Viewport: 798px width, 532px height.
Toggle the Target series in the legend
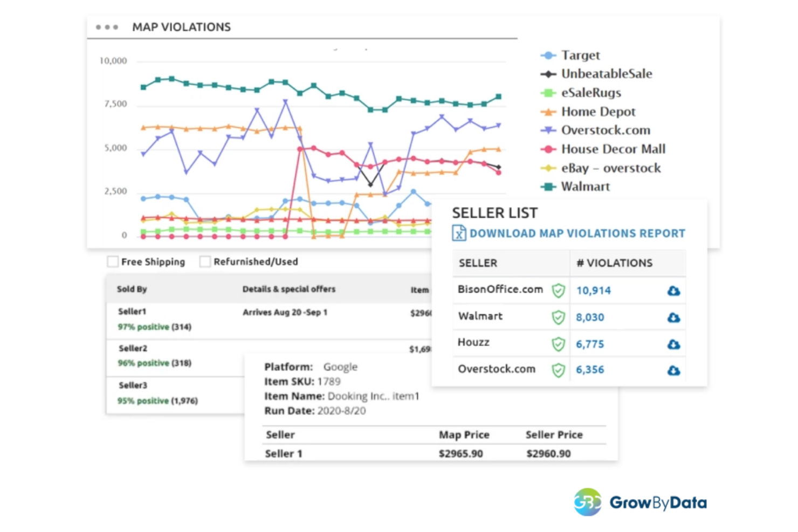(x=570, y=55)
